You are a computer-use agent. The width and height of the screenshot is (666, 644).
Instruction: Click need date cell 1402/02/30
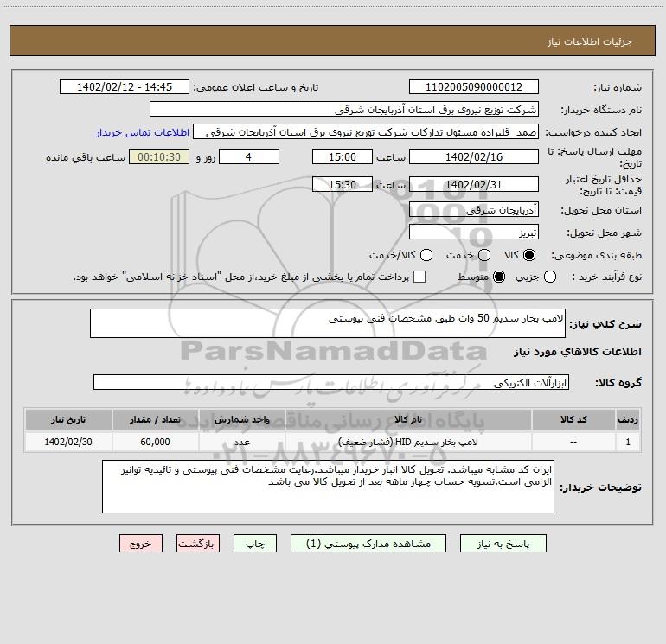click(x=68, y=442)
